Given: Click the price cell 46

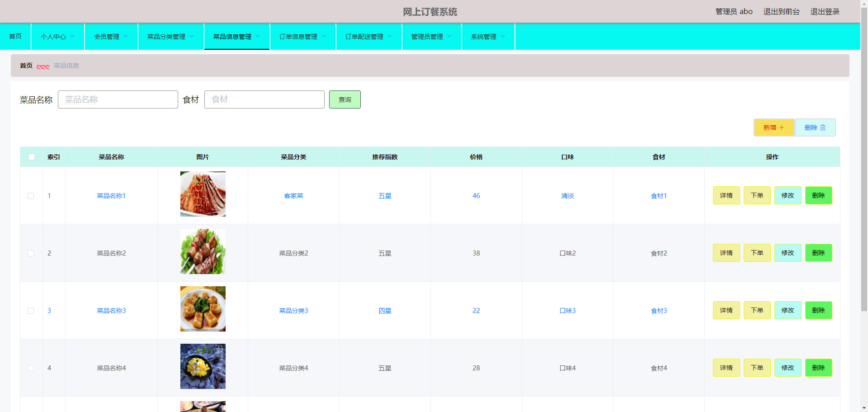Looking at the screenshot, I should click(476, 196).
